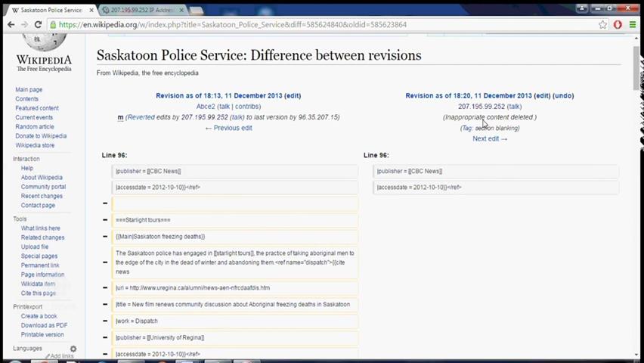Open revision as of 18:20, 11 December 2013
Viewport: 644px width, 363px height.
click(x=469, y=95)
